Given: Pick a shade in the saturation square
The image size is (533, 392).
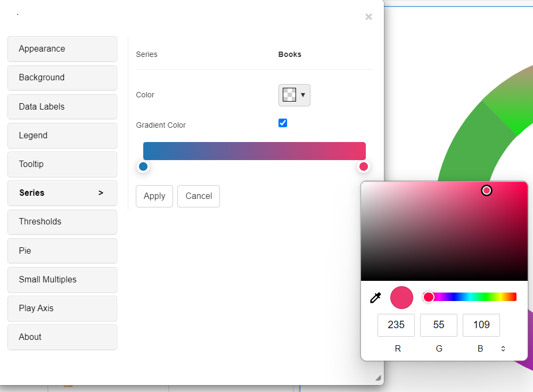Looking at the screenshot, I should click(x=445, y=231).
